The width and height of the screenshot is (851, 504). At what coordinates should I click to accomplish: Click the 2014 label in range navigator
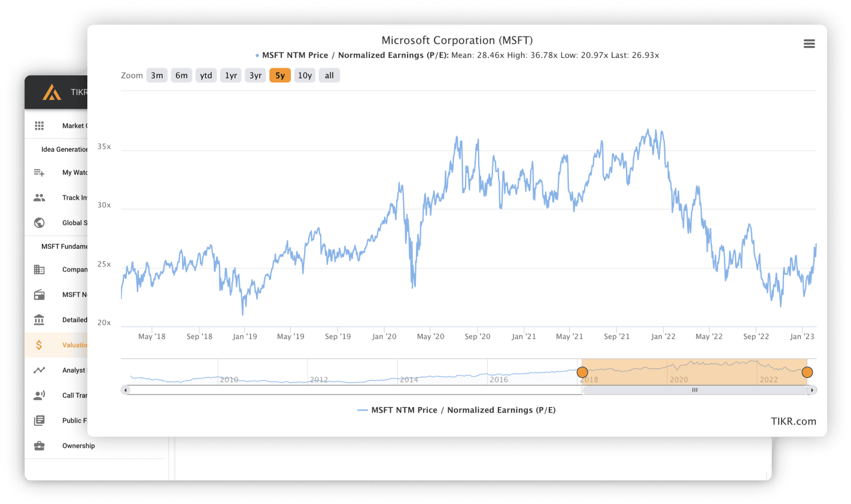coord(409,380)
